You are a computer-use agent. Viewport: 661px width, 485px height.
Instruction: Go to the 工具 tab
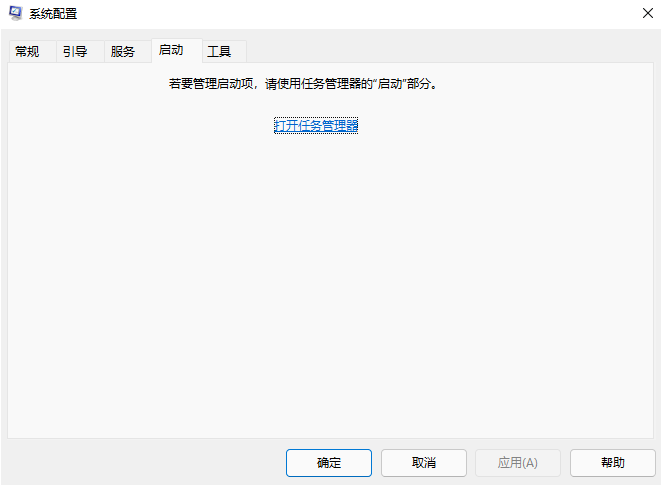(x=220, y=52)
